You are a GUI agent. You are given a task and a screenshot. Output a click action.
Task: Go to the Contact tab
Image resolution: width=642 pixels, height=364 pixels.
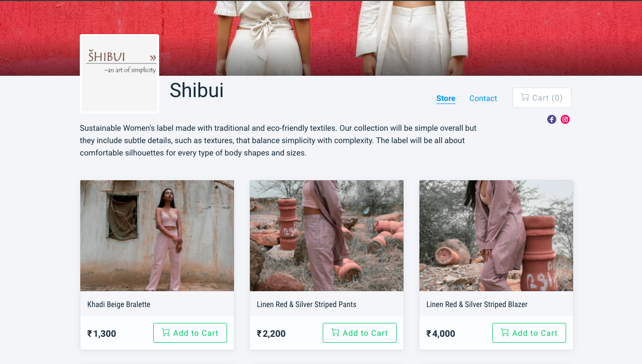tap(483, 99)
